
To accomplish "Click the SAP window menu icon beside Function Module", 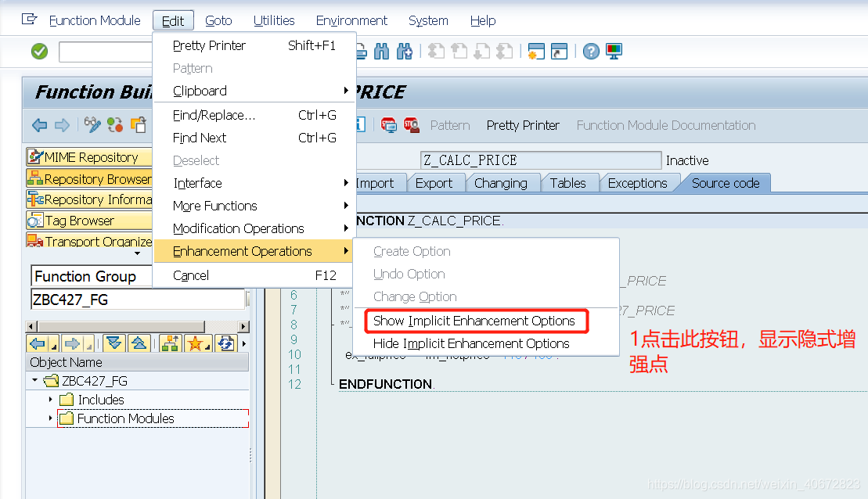I will pyautogui.click(x=29, y=20).
